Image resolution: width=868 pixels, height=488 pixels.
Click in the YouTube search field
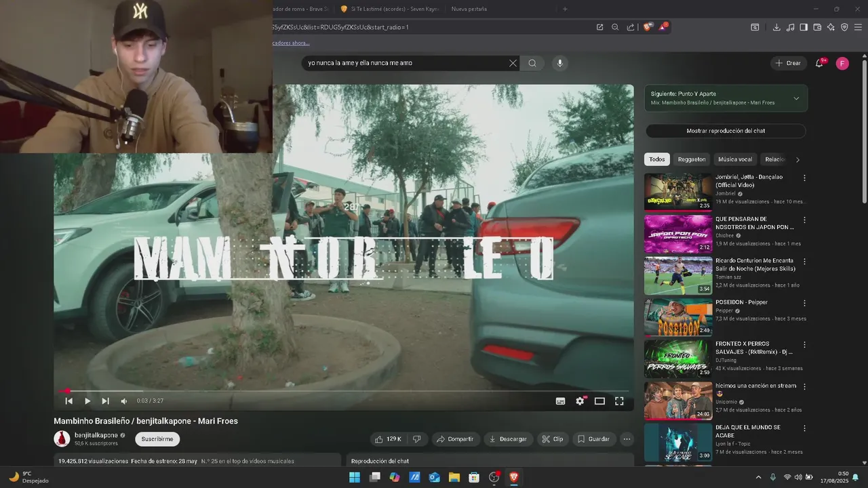(x=406, y=63)
